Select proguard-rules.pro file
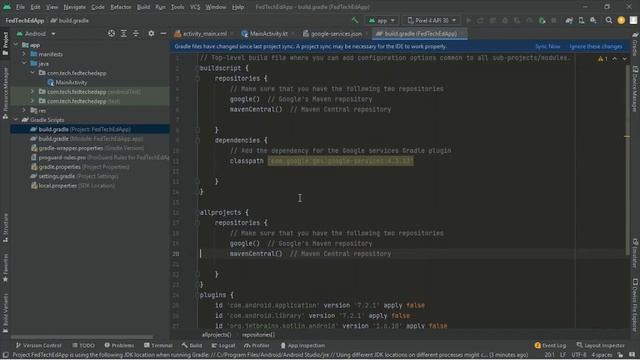Screen dimensions: 640x360 [x=100, y=158]
